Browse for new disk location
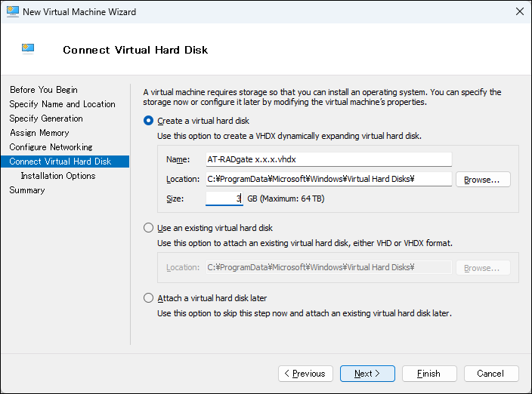Image resolution: width=532 pixels, height=394 pixels. (x=482, y=180)
